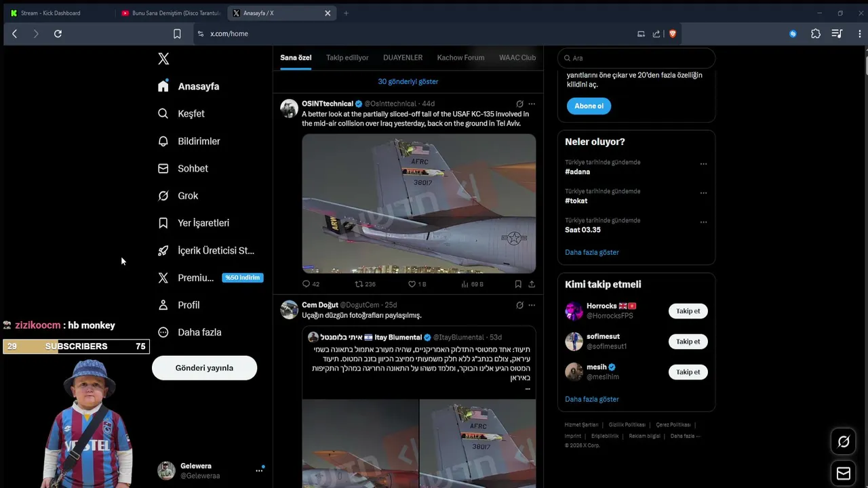The height and width of the screenshot is (488, 868).
Task: Open OSINTtechnical profile avatar
Action: [290, 108]
